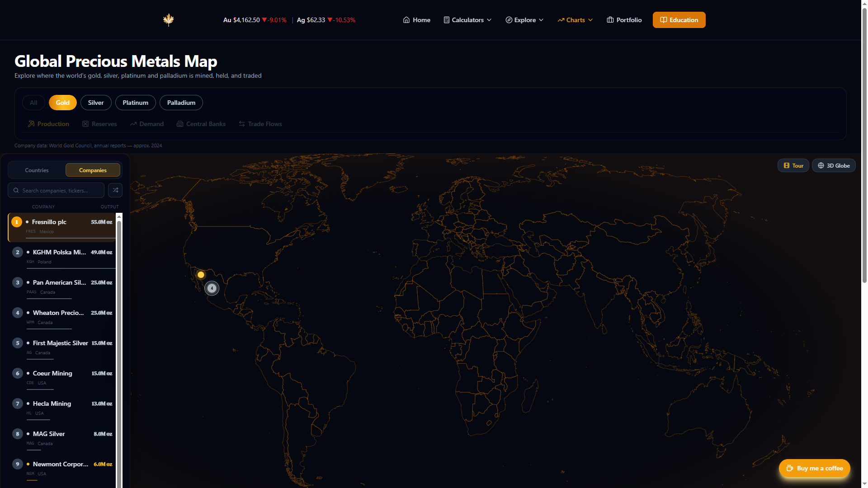Click the page vertical scrollbar
The width and height of the screenshot is (868, 488).
[x=864, y=145]
